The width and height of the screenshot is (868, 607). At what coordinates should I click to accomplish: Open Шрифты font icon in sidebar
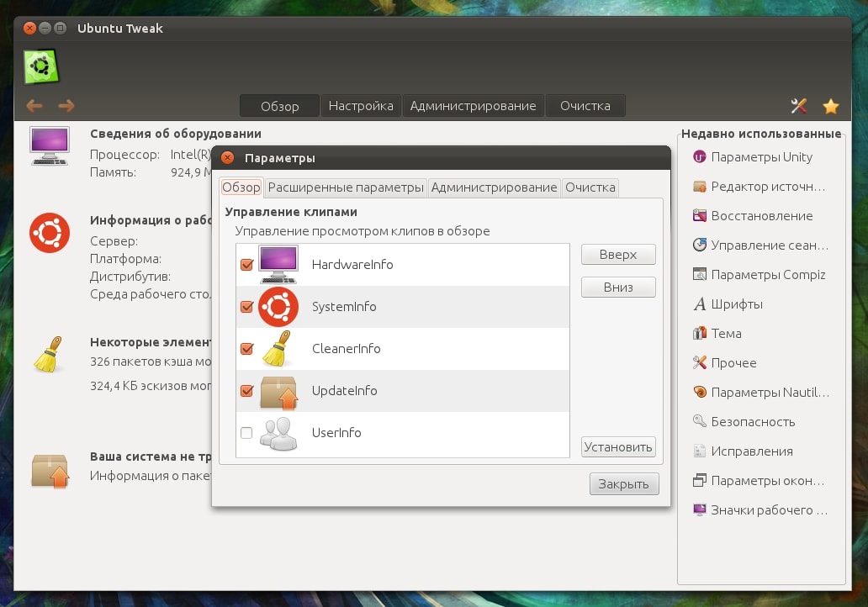pos(700,303)
